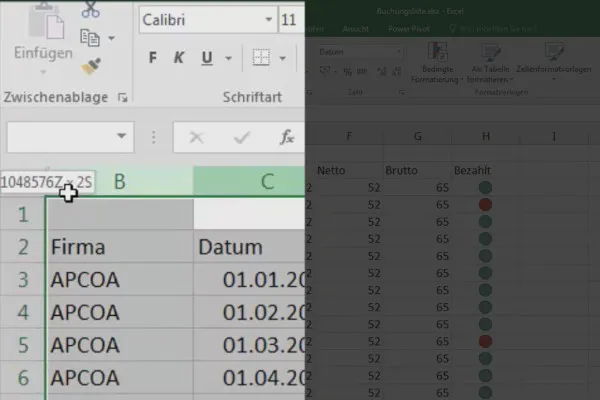
Task: Cut selection with the scissors icon
Action: pos(90,10)
